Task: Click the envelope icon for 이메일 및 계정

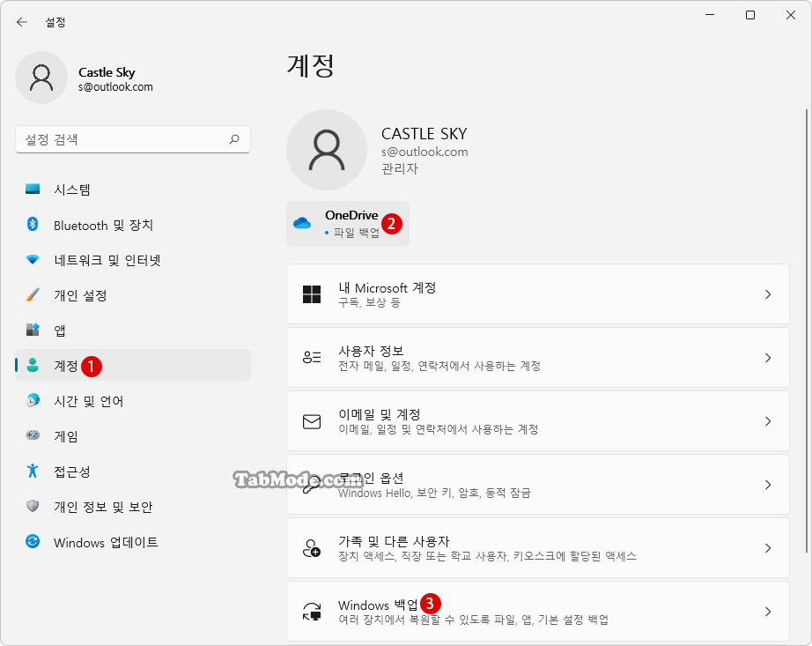Action: 312,421
